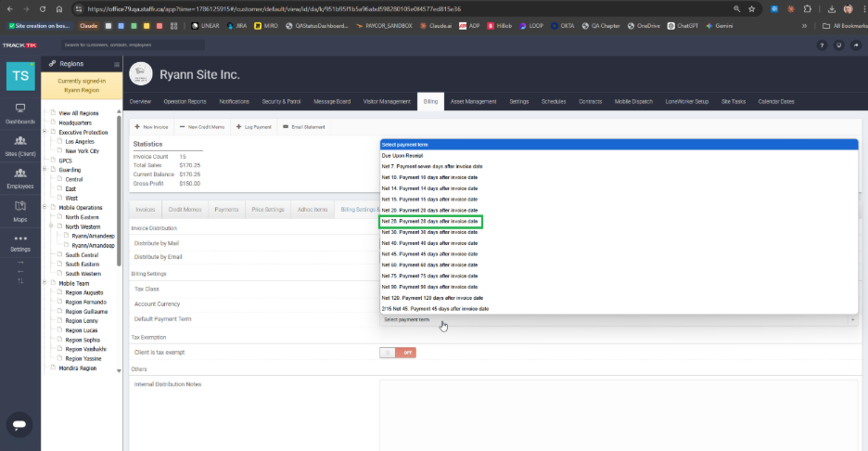This screenshot has width=868, height=451.
Task: Open the LINEAR bookmark
Action: point(205,26)
